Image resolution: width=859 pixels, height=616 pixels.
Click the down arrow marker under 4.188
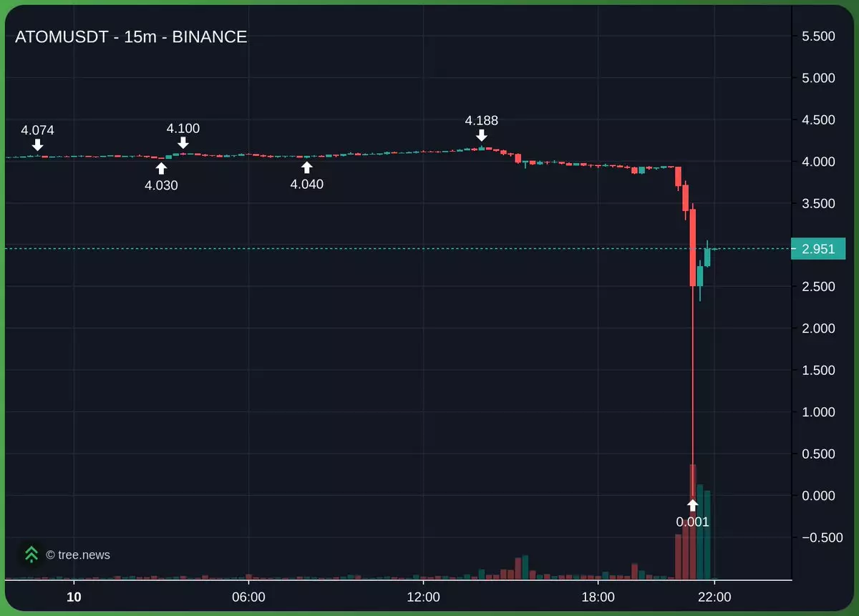click(481, 135)
